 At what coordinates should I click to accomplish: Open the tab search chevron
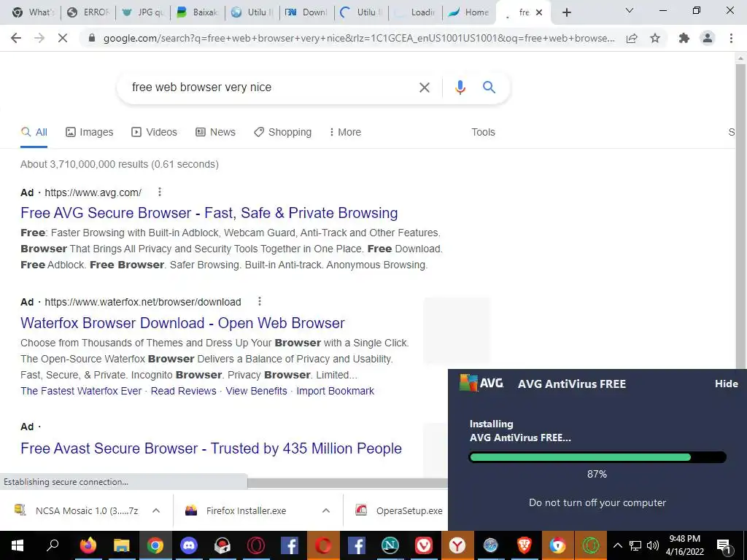pos(630,10)
